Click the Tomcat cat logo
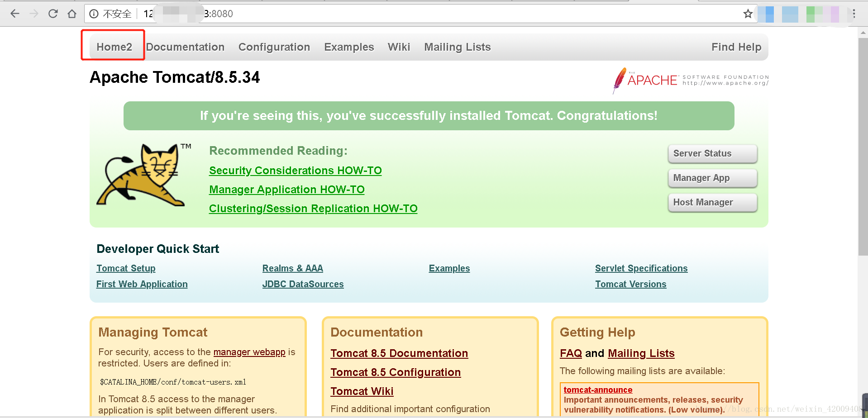 (x=144, y=175)
